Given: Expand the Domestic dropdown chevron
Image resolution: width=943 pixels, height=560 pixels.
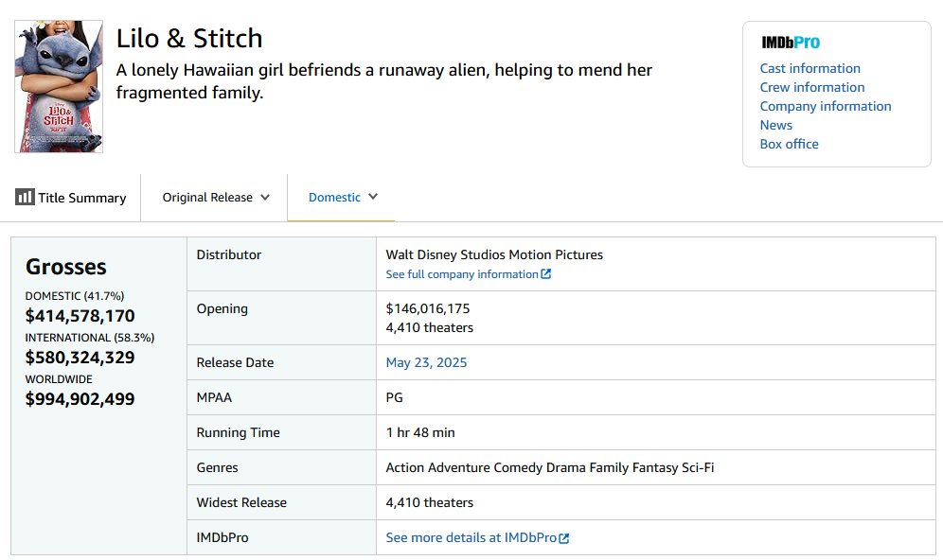Looking at the screenshot, I should pos(373,197).
